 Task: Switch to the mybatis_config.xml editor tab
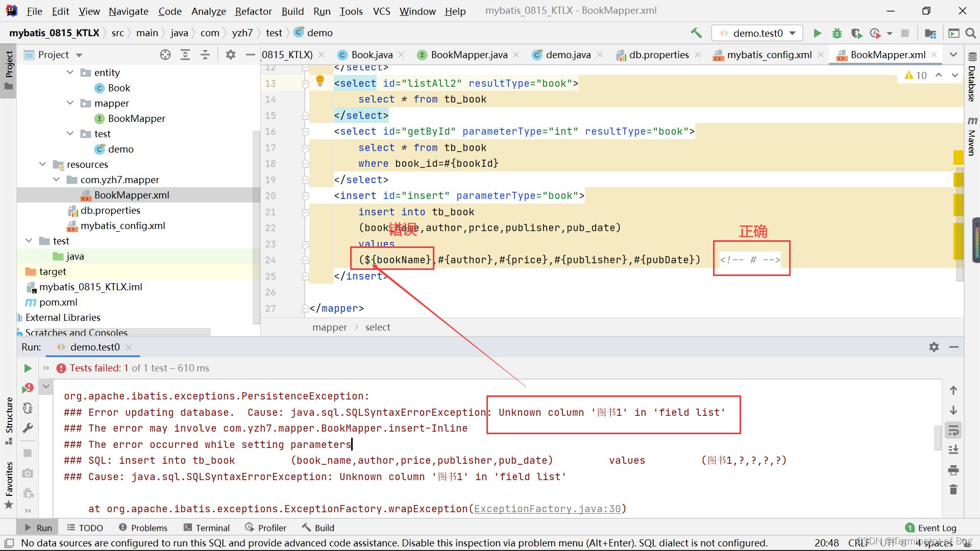[x=769, y=55]
